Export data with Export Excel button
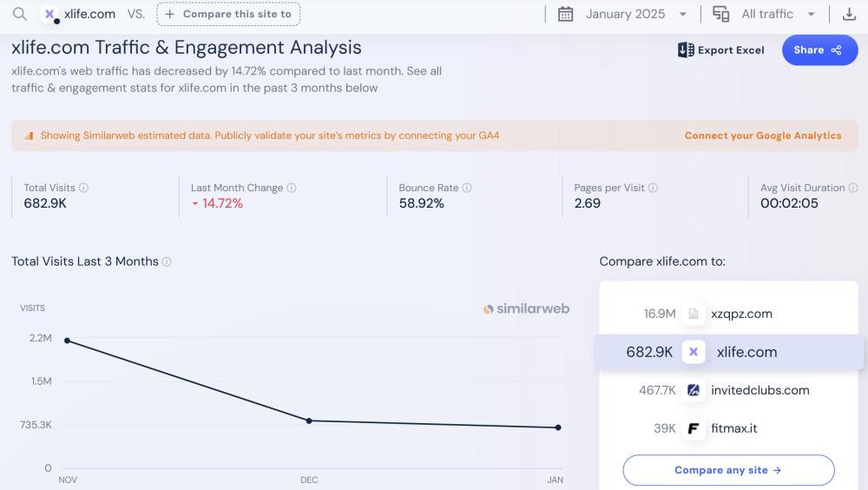Screen dimensions: 868x490 click(721, 50)
